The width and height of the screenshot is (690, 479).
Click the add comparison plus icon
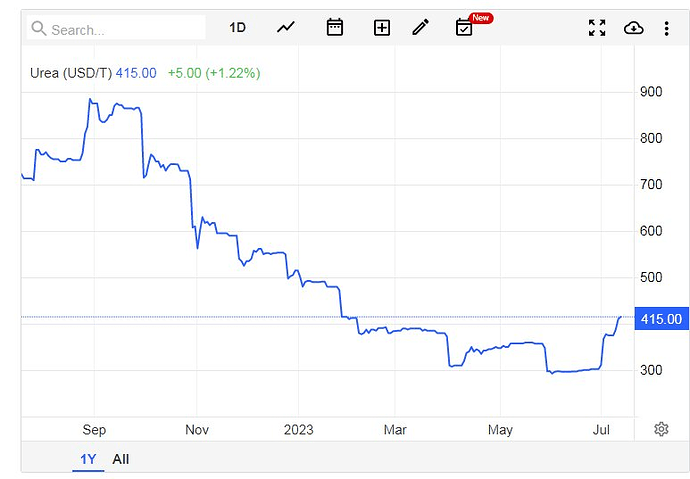382,28
